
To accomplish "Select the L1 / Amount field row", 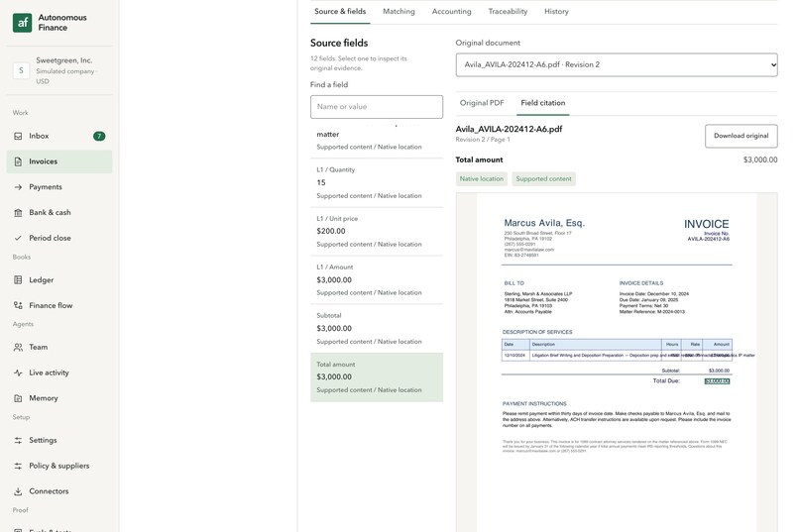I will pos(377,280).
